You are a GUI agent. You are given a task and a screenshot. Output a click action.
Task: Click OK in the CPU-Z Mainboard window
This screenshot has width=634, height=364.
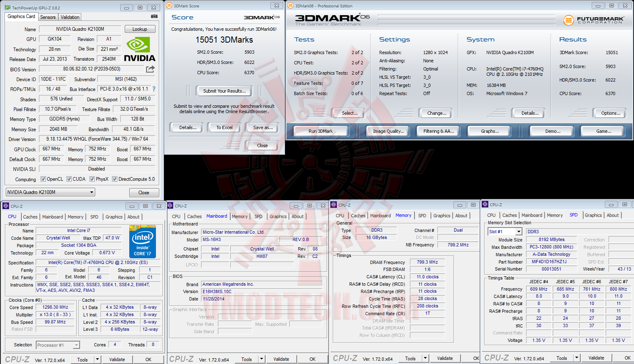(x=313, y=359)
